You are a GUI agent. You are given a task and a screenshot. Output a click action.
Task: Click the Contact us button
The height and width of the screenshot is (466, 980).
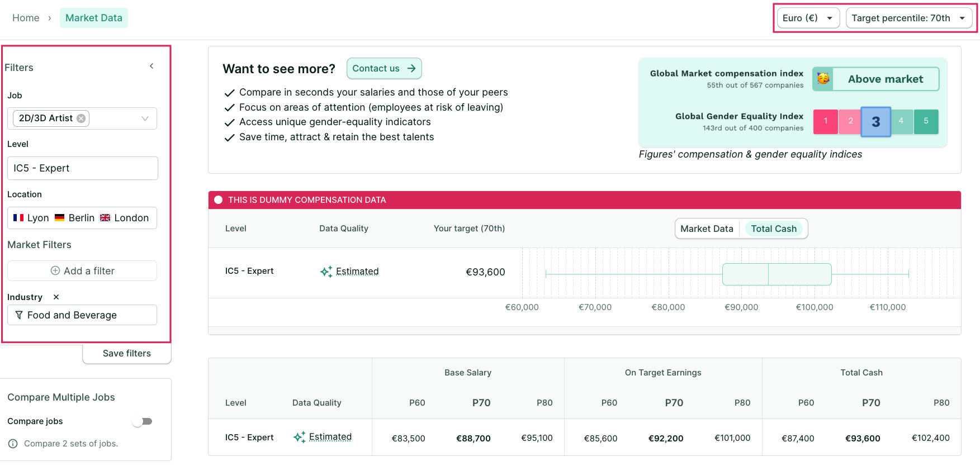coord(384,68)
